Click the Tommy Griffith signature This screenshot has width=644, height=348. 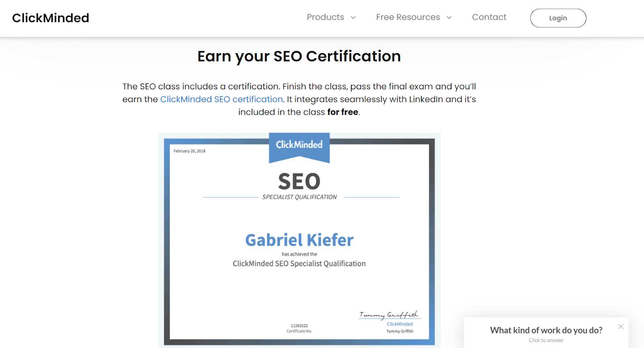pyautogui.click(x=389, y=315)
